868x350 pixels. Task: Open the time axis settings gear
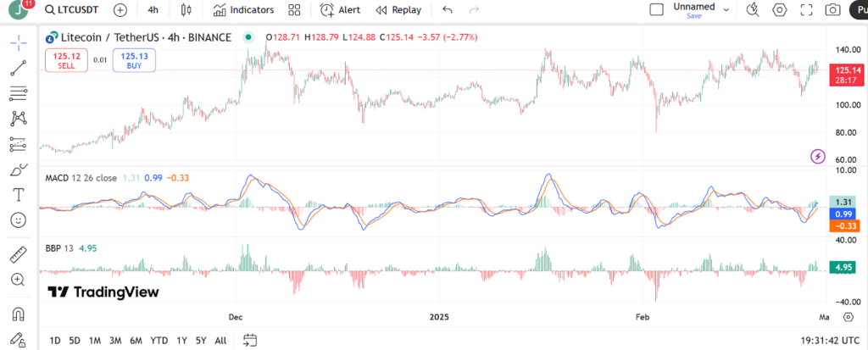(848, 317)
